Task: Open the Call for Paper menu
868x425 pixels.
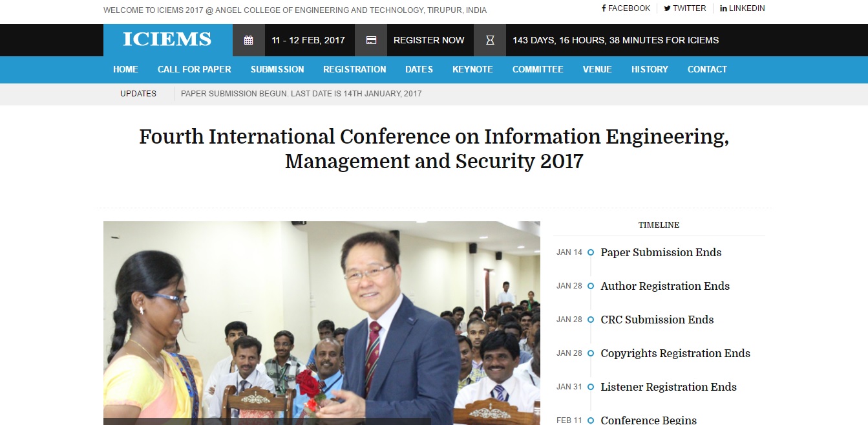Action: [194, 69]
